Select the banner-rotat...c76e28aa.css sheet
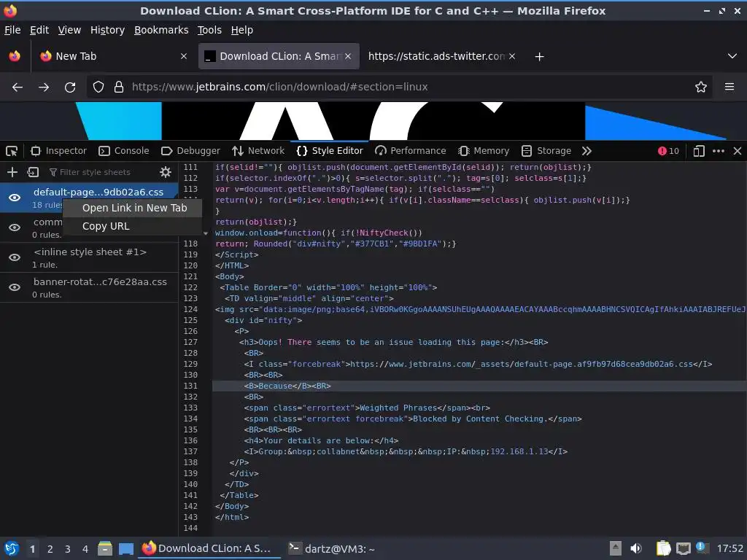The image size is (747, 560). point(89,287)
